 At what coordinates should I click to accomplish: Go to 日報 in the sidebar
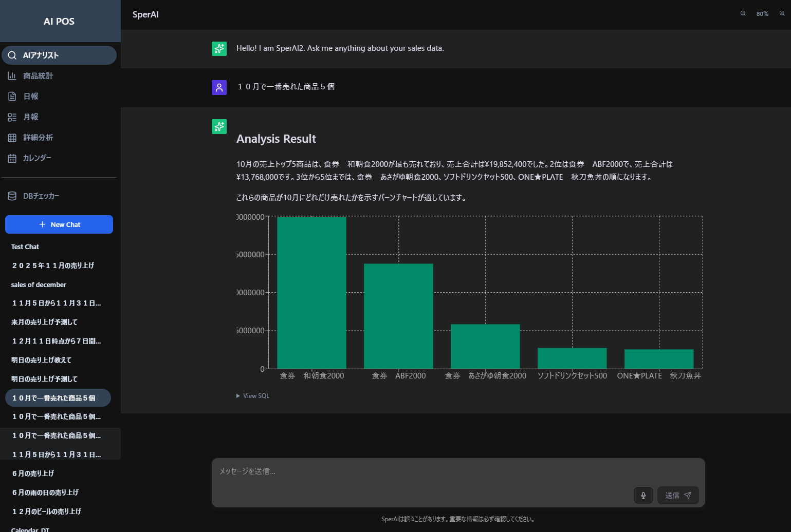tap(59, 97)
